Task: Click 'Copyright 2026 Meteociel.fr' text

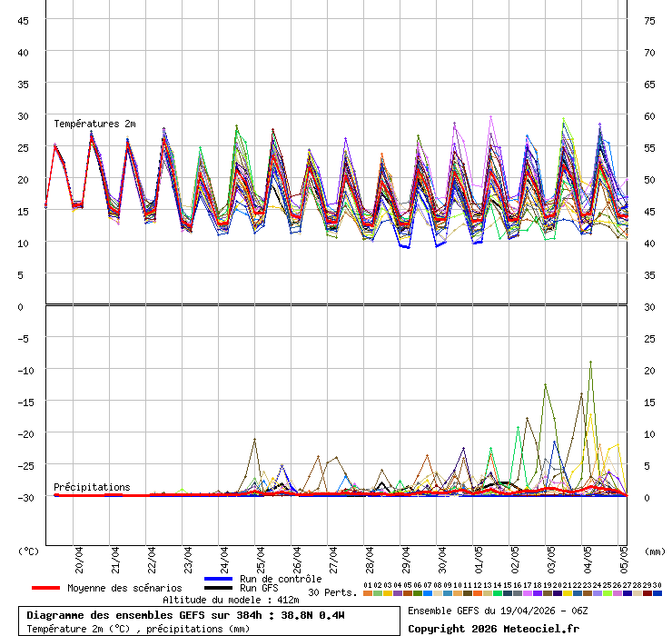Action: coord(492,629)
